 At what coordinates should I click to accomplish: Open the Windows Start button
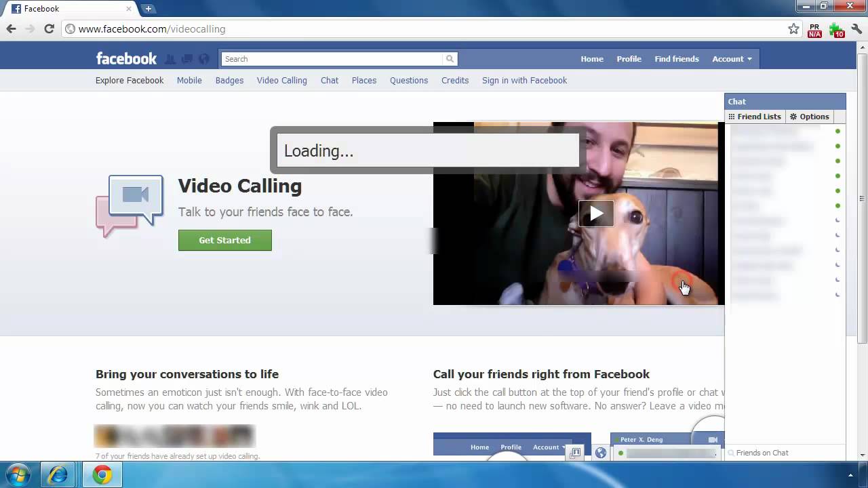[18, 474]
